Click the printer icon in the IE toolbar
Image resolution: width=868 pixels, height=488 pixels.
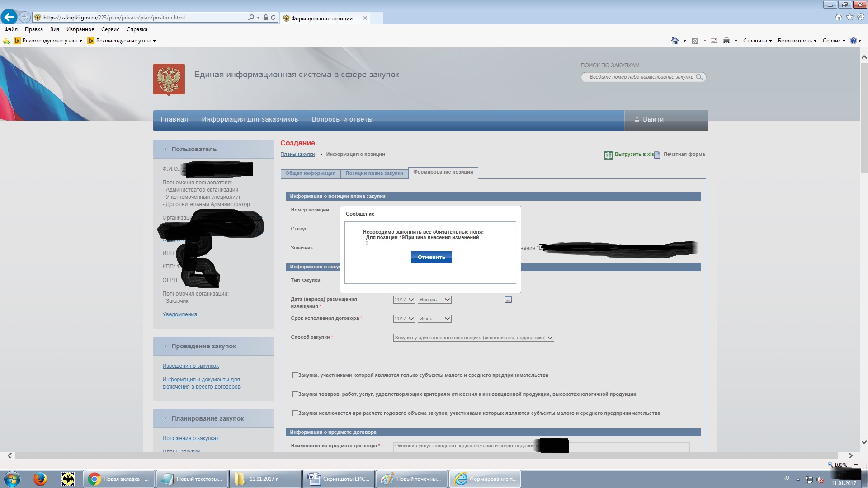click(x=726, y=41)
